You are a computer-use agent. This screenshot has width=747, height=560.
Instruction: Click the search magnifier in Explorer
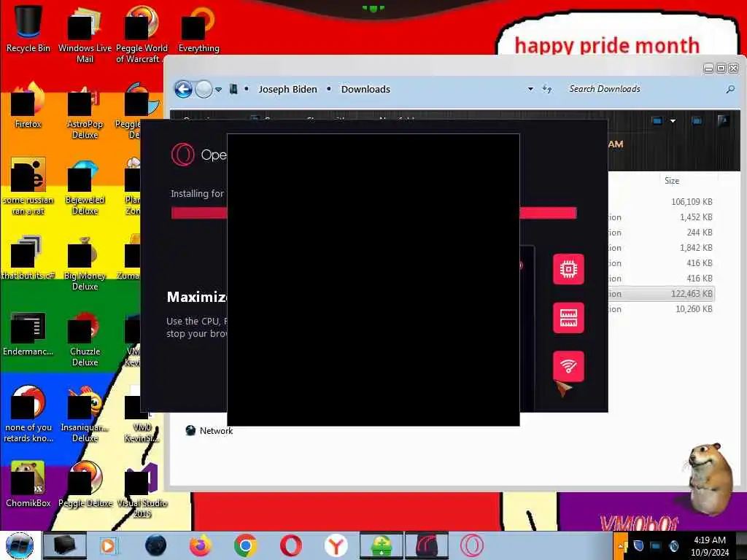point(729,89)
